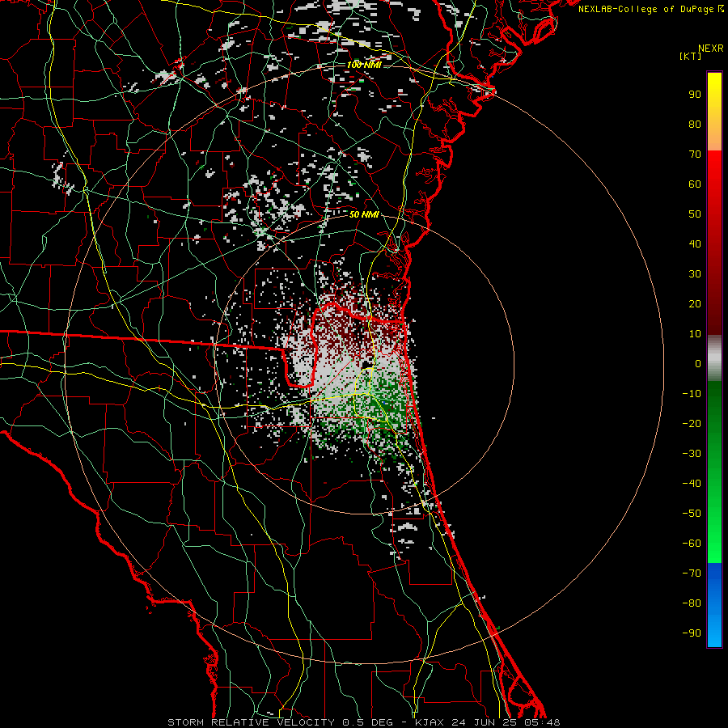Click the -70 value on the velocity scale
Image resolution: width=728 pixels, height=728 pixels.
(x=692, y=574)
